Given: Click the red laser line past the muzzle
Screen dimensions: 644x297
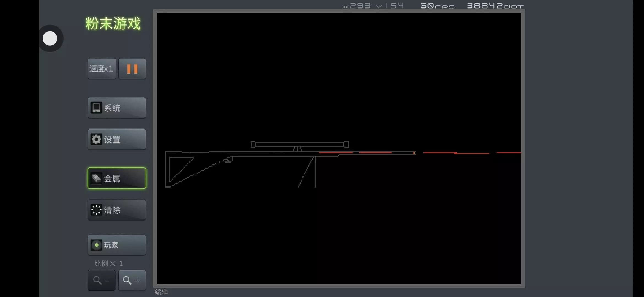Looking at the screenshot, I should (440, 152).
